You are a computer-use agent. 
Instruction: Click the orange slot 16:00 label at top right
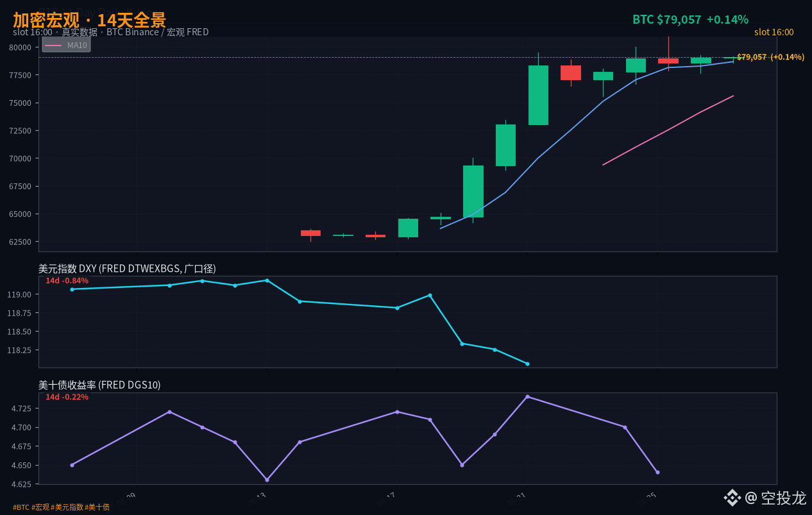point(774,32)
